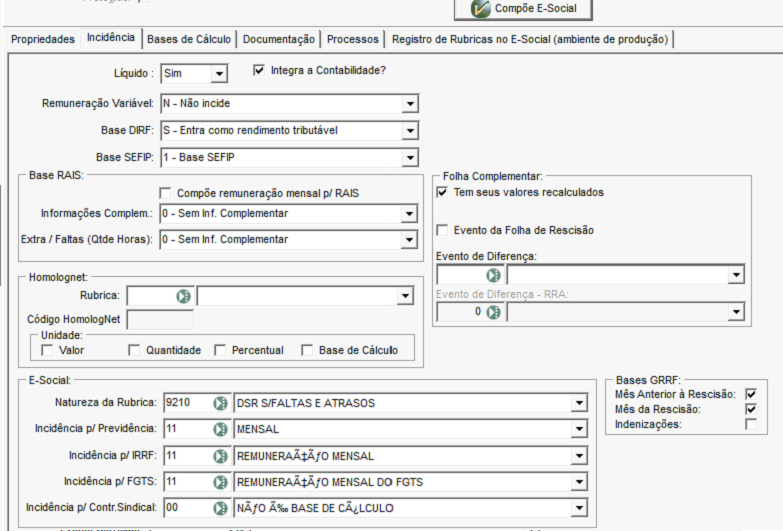Open the Bases de Cálculo tab
The height and width of the screenshot is (531, 783).
click(x=189, y=39)
